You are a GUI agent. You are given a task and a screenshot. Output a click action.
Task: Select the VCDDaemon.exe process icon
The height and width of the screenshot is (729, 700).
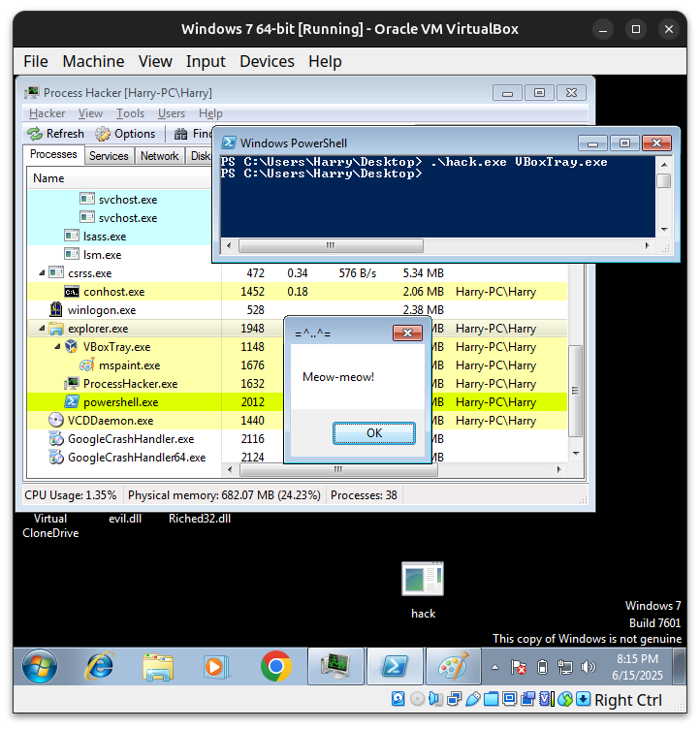56,421
